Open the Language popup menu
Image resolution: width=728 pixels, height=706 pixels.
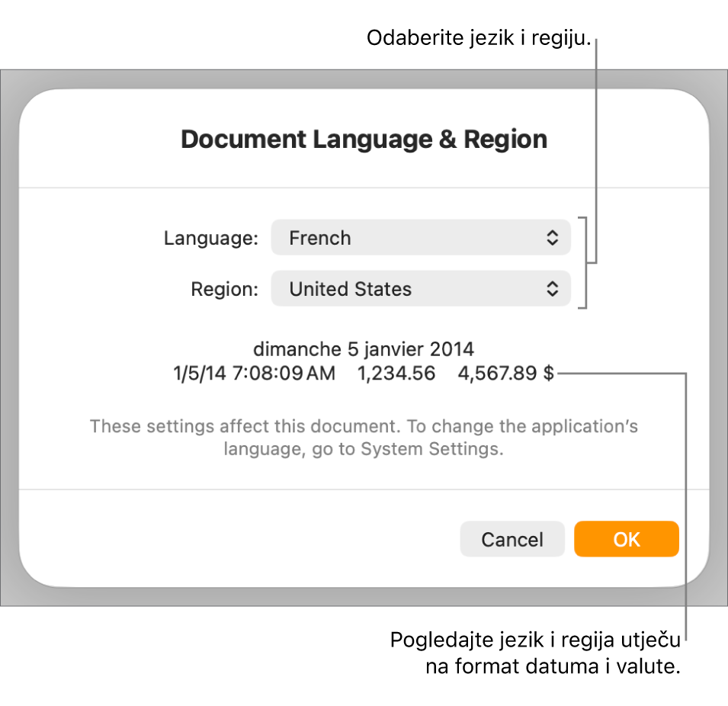419,237
